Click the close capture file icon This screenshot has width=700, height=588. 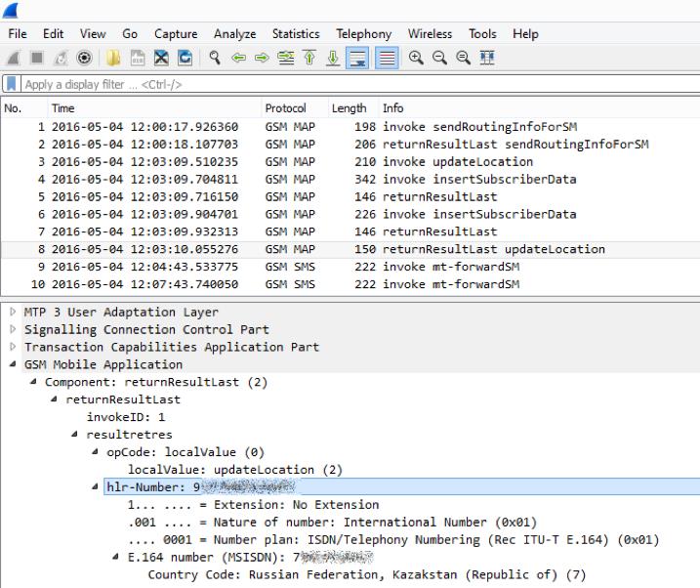163,59
